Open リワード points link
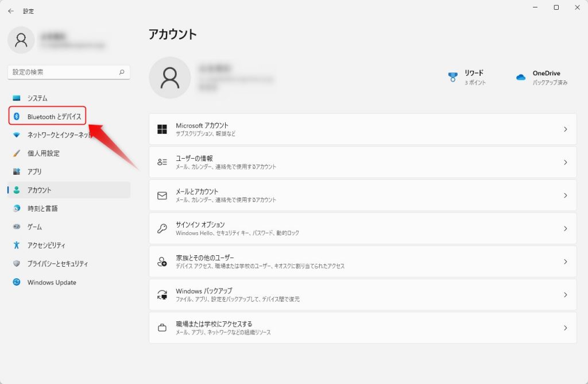 tap(467, 78)
